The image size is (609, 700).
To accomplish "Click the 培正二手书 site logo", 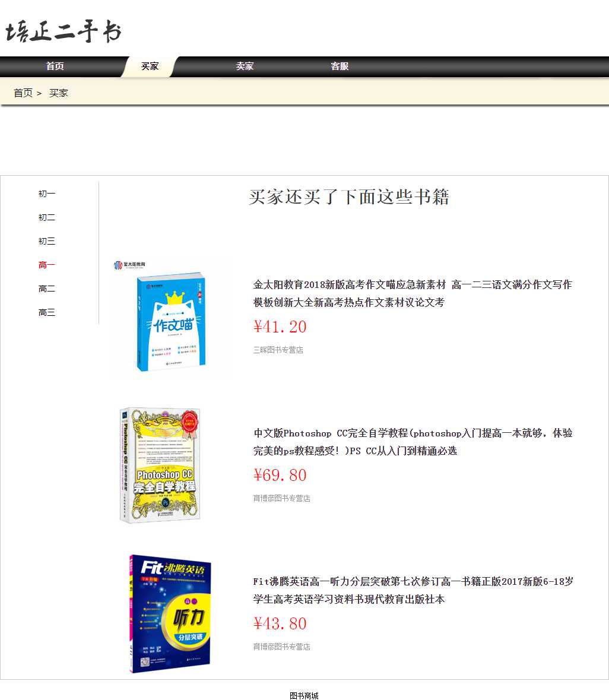I will pyautogui.click(x=64, y=31).
